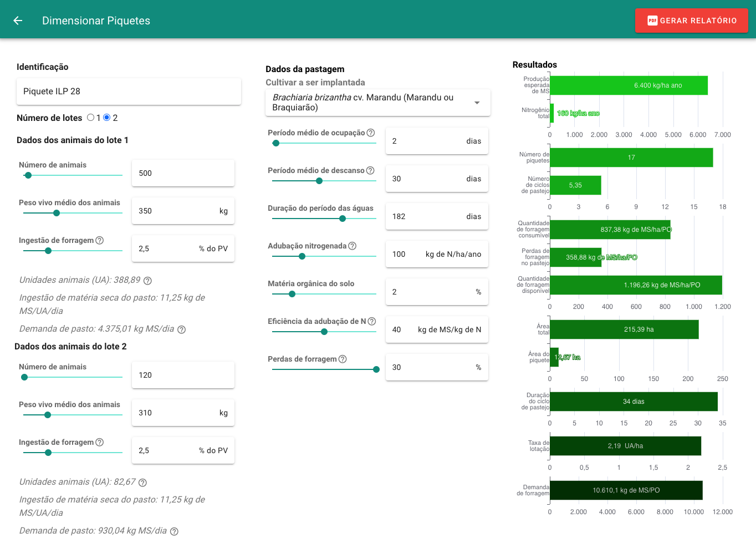Open the cultivar dropdown list
Image resolution: width=756 pixels, height=548 pixels.
pos(378,103)
